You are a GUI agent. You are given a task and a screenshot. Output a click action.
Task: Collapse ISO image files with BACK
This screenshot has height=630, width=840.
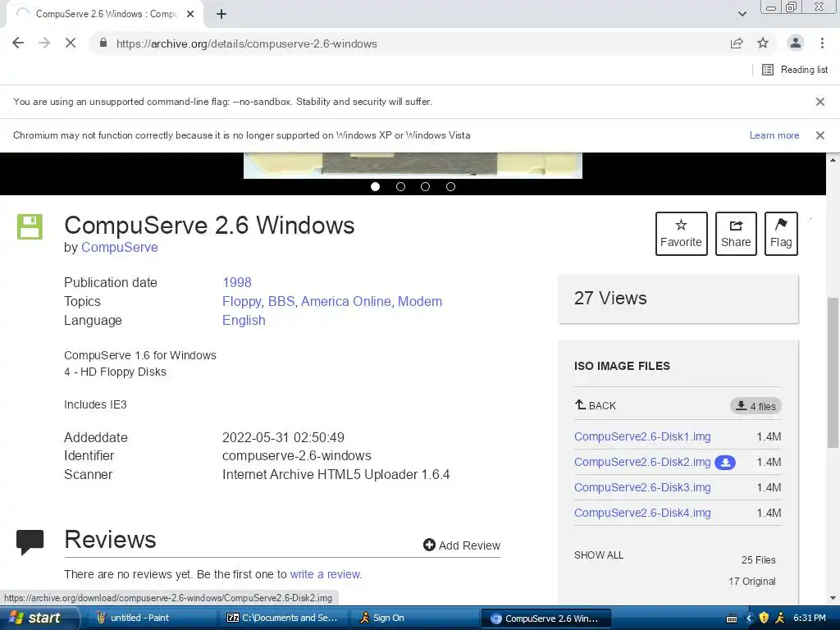pos(596,405)
